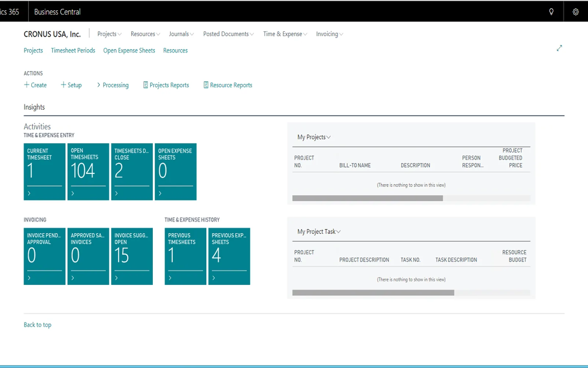Screen dimensions: 588x368
Task: Expand the Resources navigation menu
Action: (145, 34)
